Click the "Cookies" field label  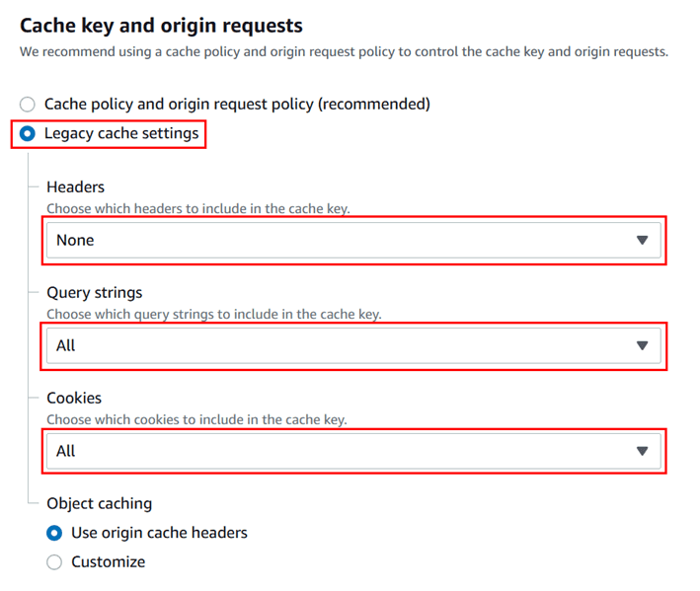(74, 398)
